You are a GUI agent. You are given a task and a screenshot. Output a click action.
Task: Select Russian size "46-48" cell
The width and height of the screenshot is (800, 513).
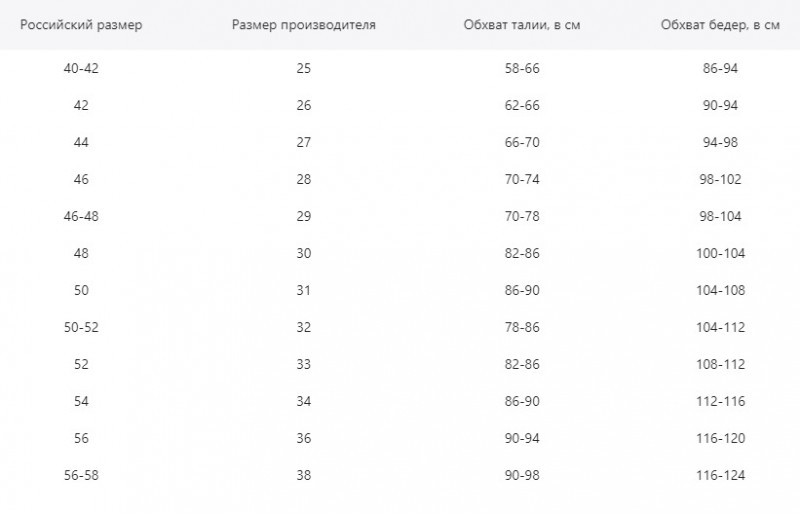click(x=81, y=216)
